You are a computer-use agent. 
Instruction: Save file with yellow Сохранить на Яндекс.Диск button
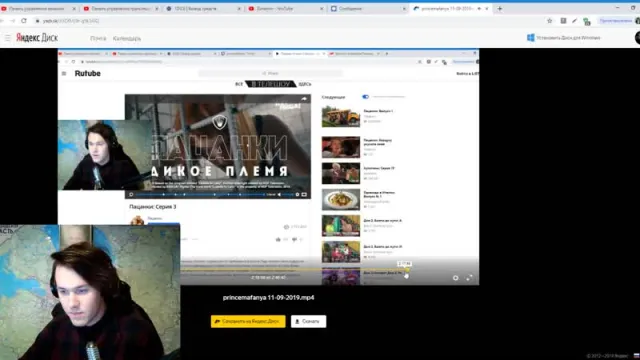click(248, 321)
